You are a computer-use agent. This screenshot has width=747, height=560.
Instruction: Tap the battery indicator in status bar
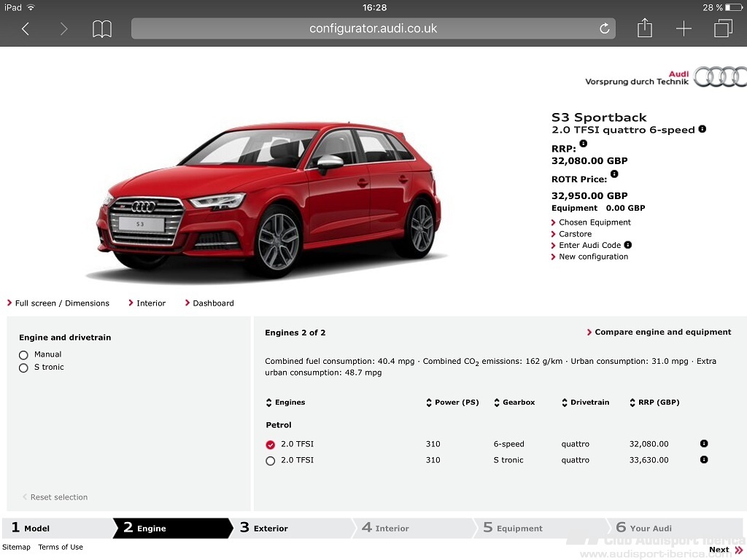pyautogui.click(x=735, y=7)
